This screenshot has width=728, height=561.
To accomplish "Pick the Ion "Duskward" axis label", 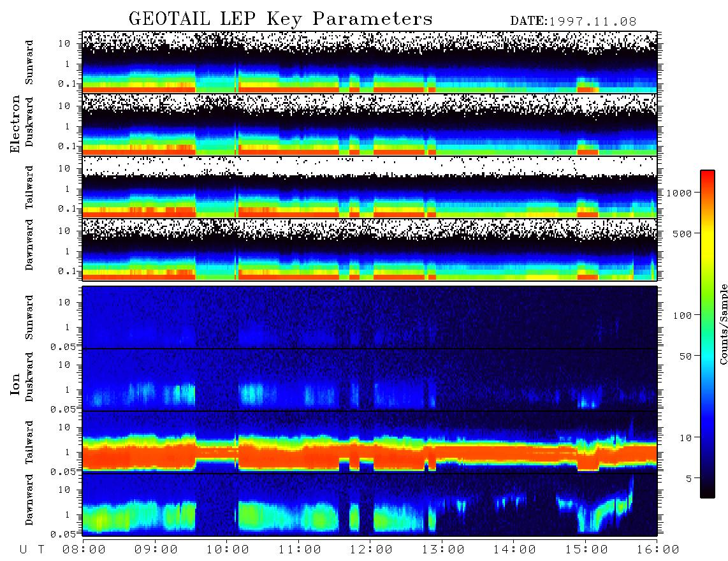I will (30, 377).
